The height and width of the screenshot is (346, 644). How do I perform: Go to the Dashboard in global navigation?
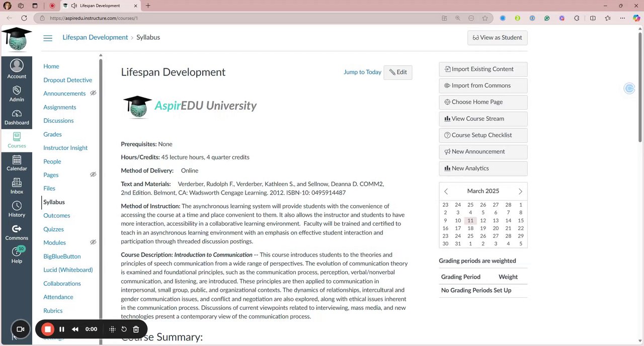(x=17, y=117)
